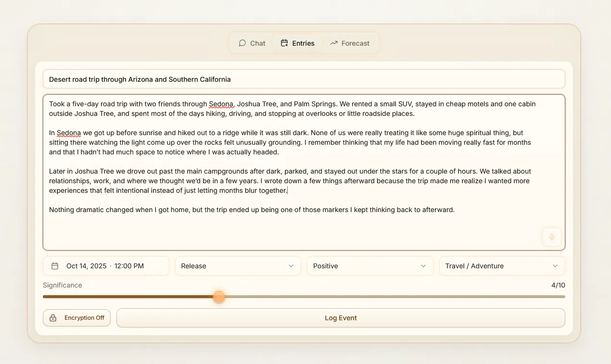Toggle the Encryption Off button

point(77,318)
